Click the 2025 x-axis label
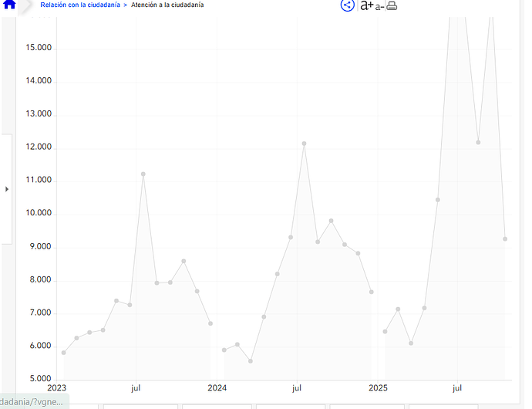 pos(378,387)
